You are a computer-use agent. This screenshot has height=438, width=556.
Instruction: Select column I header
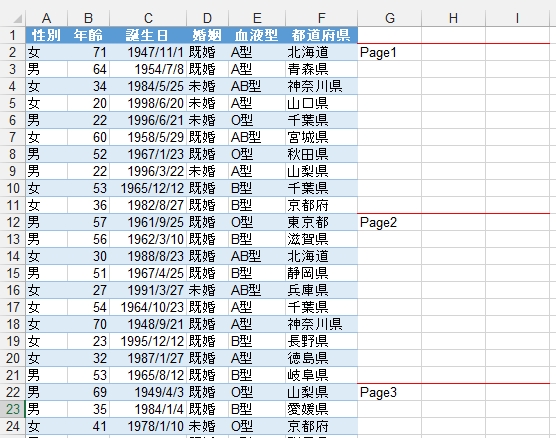click(x=517, y=18)
